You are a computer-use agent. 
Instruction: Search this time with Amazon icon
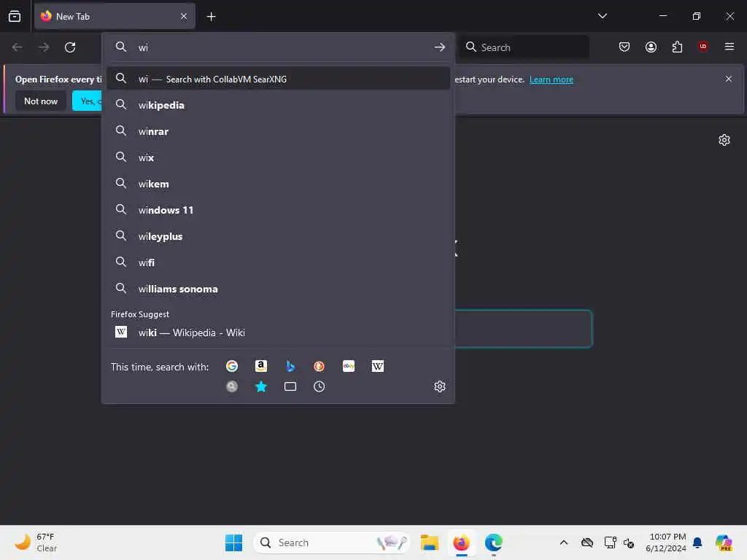pos(261,366)
